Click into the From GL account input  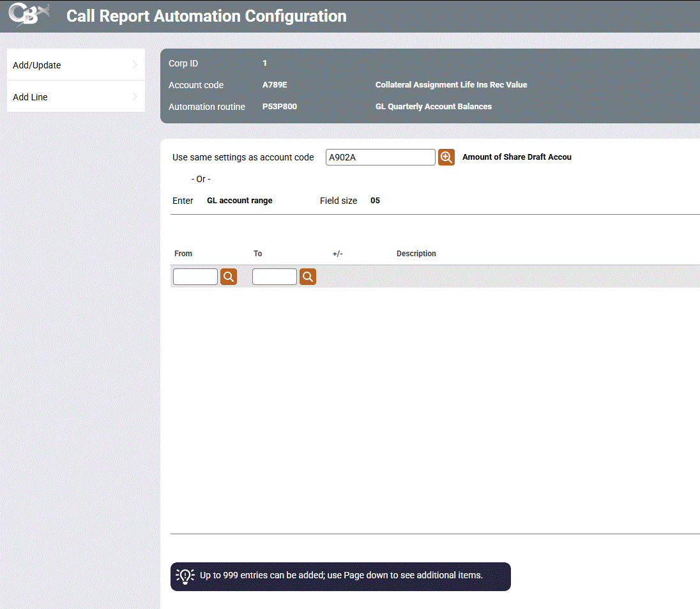pyautogui.click(x=195, y=277)
